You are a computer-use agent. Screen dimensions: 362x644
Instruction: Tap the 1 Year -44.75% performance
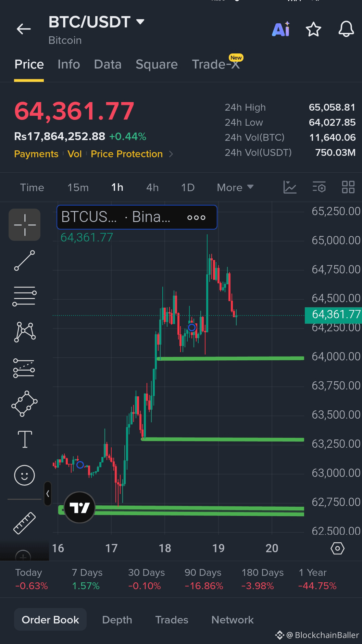(317, 579)
